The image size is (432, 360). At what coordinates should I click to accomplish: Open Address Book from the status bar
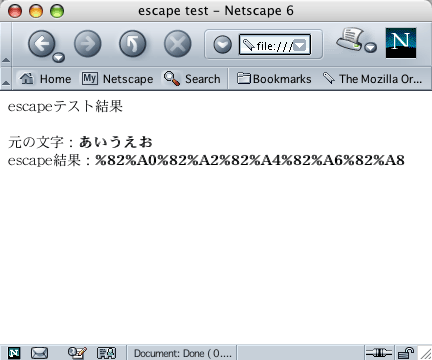click(x=106, y=353)
